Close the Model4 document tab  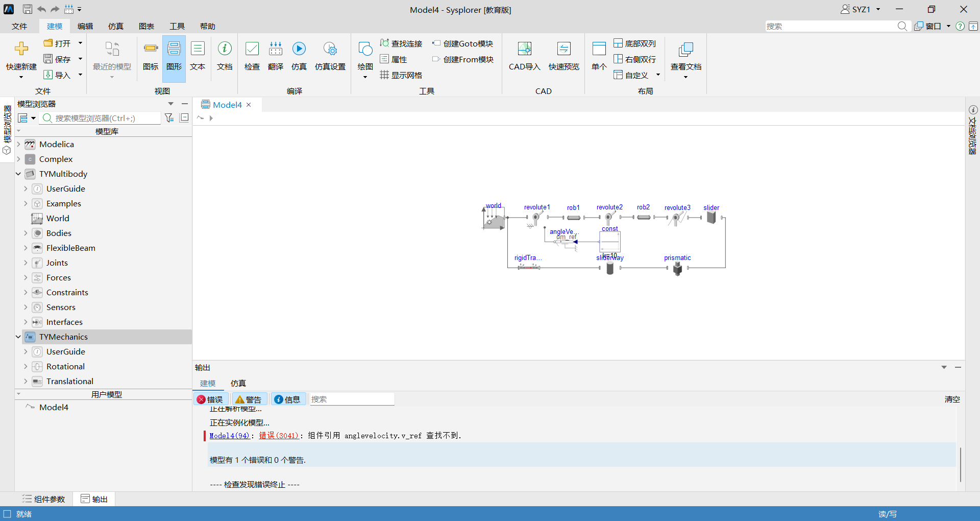coord(249,105)
